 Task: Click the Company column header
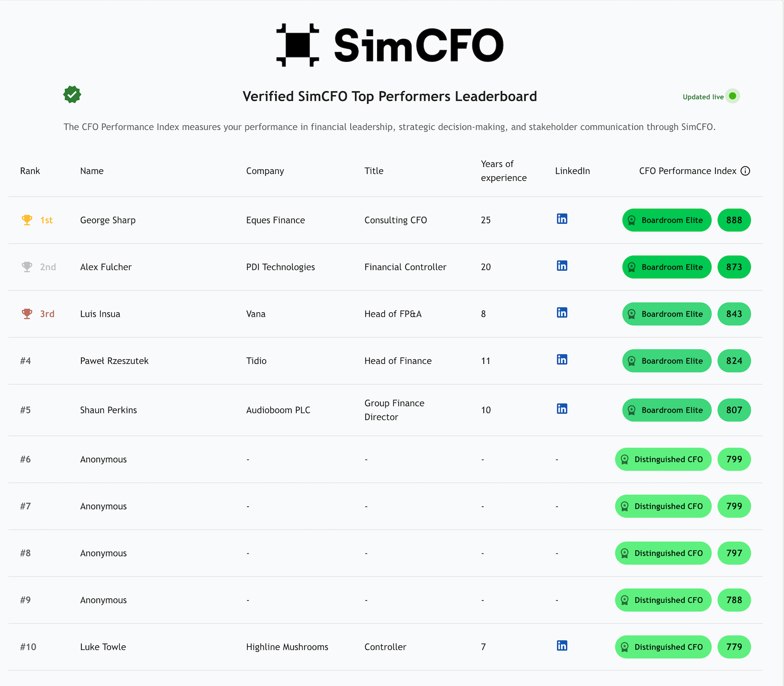pyautogui.click(x=265, y=171)
